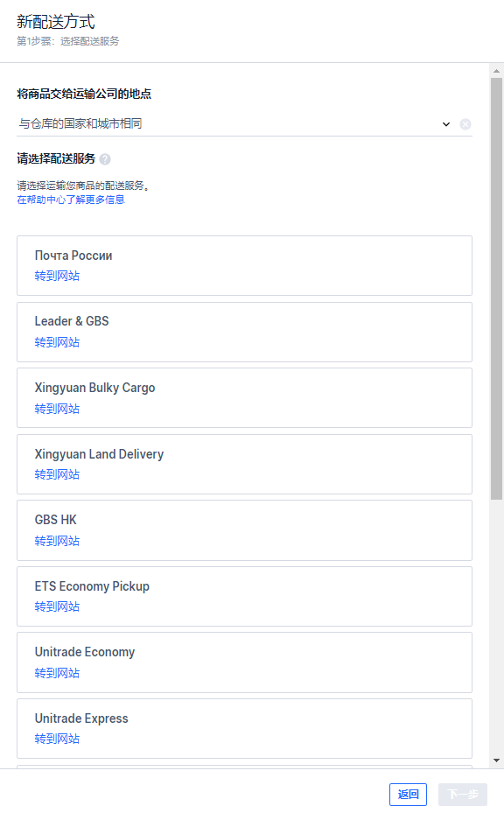The height and width of the screenshot is (820, 504).
Task: Choose Xingyuan Land Delivery service
Action: (x=244, y=465)
